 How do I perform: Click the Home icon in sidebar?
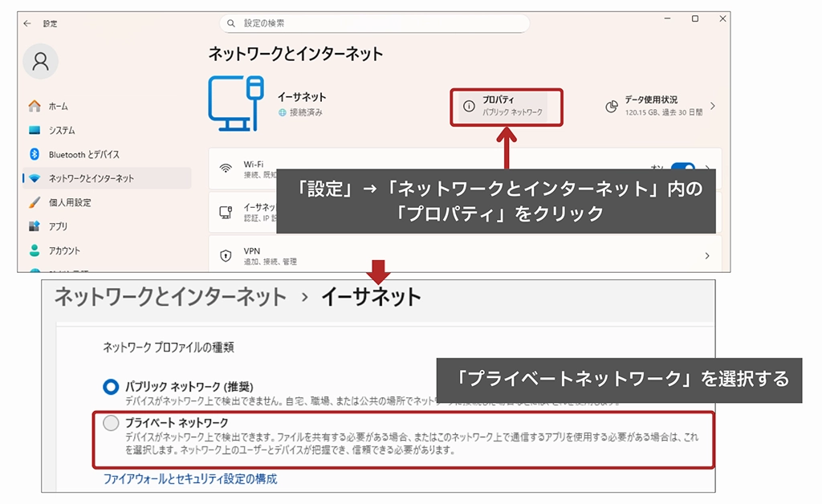(35, 106)
